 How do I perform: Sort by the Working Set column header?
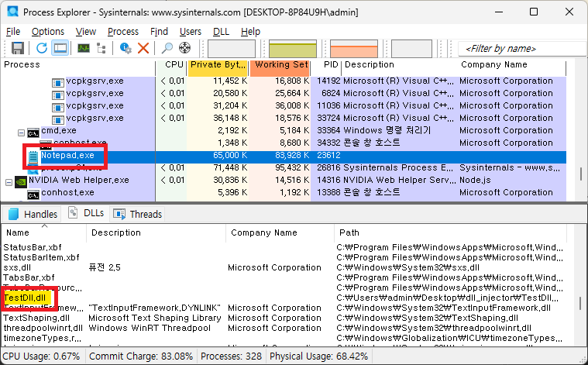280,65
